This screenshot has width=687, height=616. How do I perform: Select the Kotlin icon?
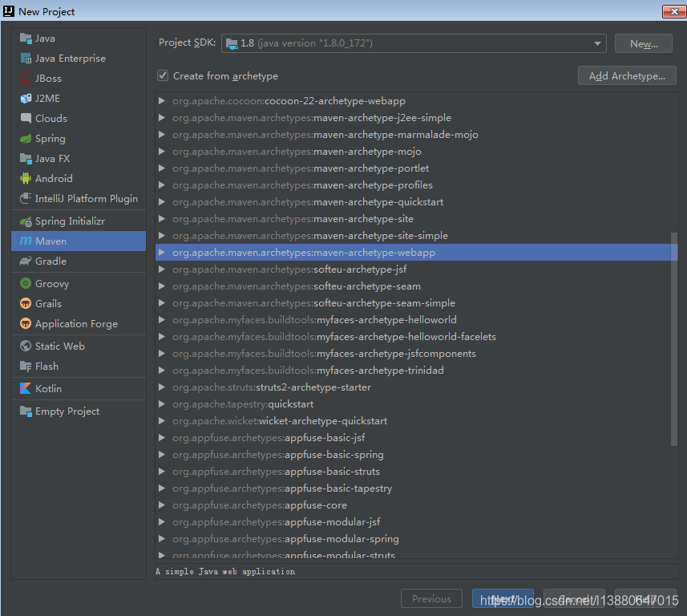click(26, 389)
